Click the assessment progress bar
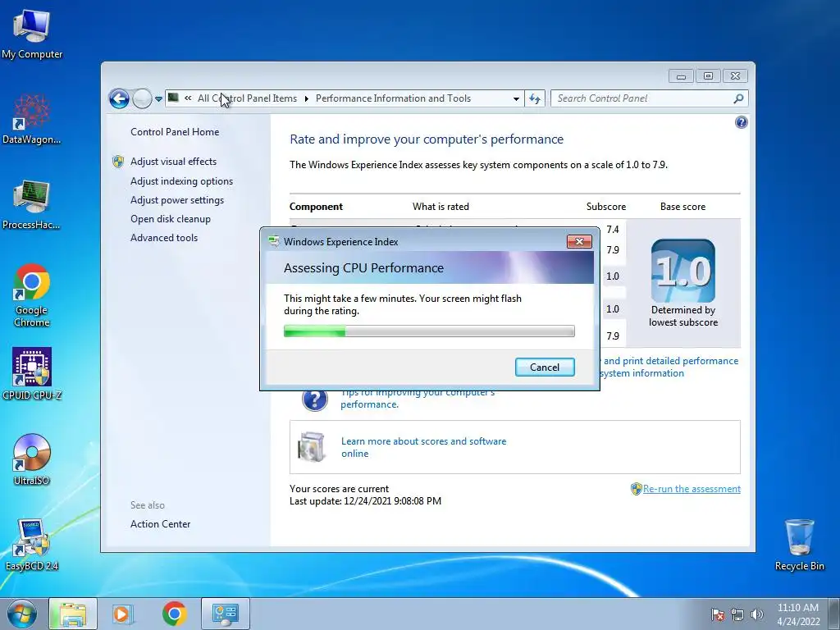This screenshot has height=630, width=840. click(x=429, y=331)
